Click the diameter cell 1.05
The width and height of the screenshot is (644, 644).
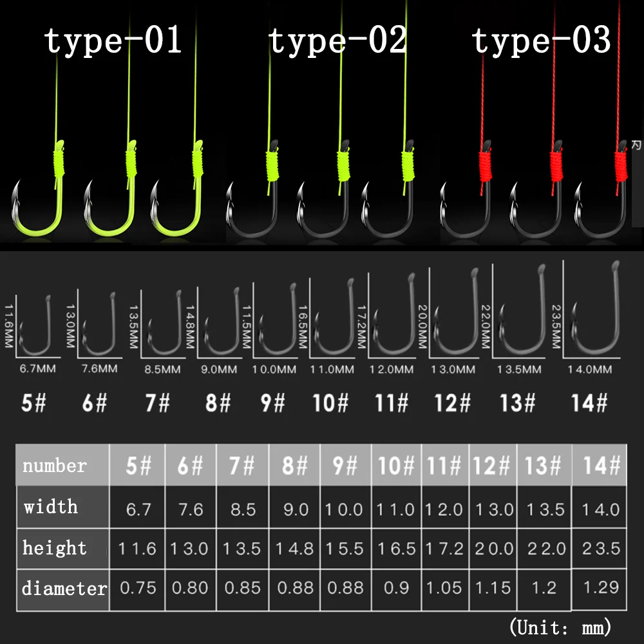tap(445, 588)
